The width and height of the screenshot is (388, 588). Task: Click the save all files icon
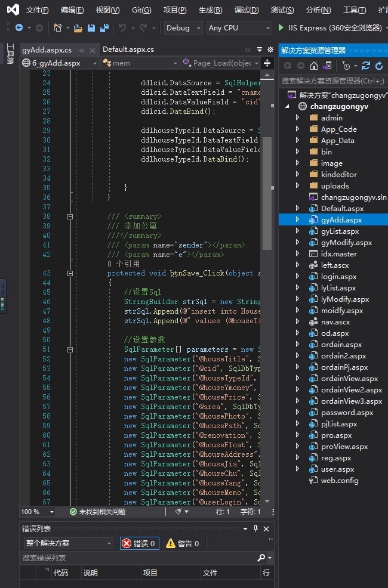[104, 28]
